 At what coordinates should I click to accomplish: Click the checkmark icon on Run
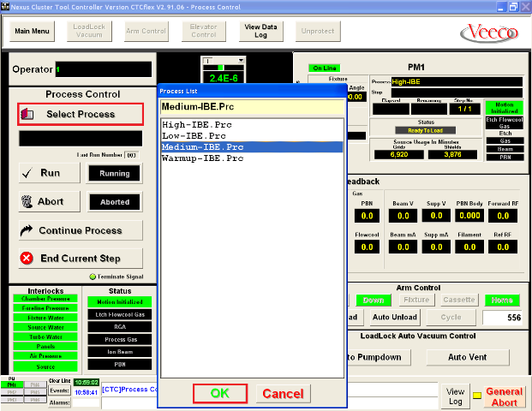(x=27, y=173)
